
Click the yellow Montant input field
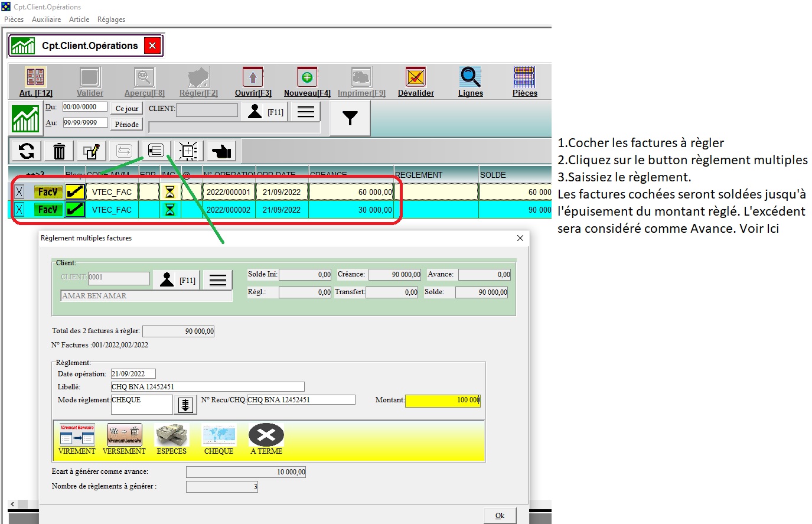point(443,401)
